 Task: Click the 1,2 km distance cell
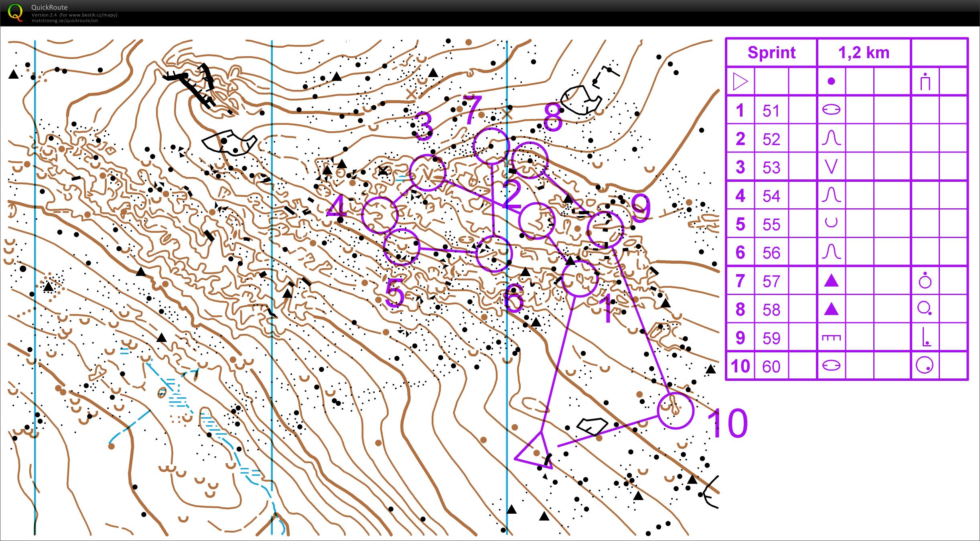pyautogui.click(x=864, y=53)
